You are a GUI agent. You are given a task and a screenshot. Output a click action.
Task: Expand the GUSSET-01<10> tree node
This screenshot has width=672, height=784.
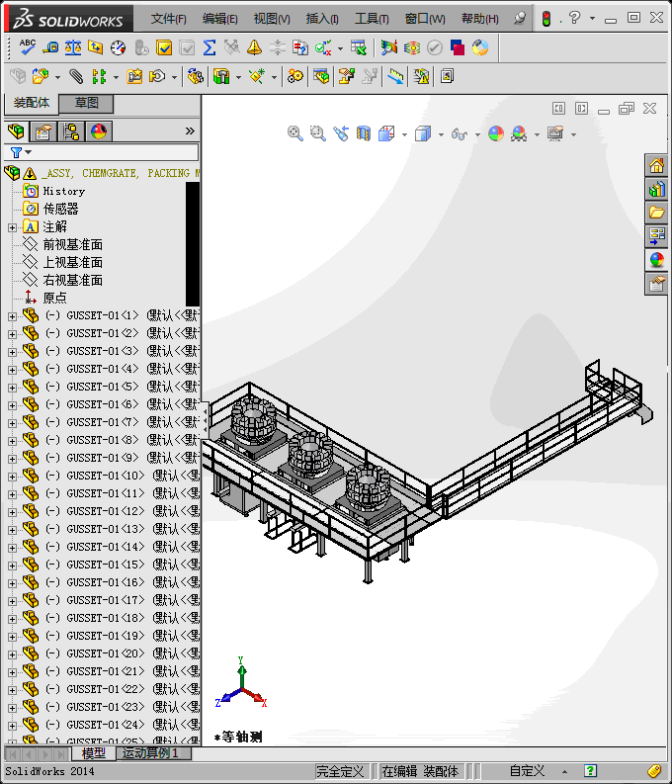[13, 477]
